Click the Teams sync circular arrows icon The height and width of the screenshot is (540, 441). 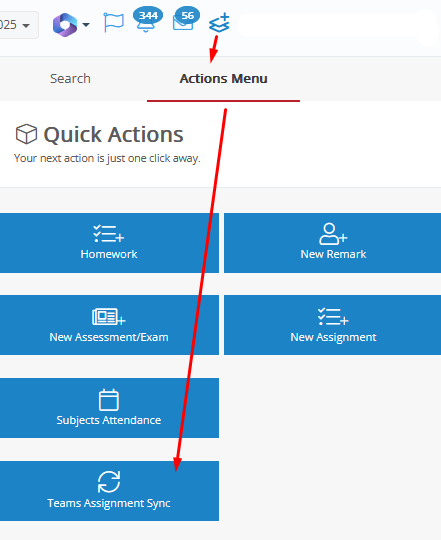click(x=109, y=482)
